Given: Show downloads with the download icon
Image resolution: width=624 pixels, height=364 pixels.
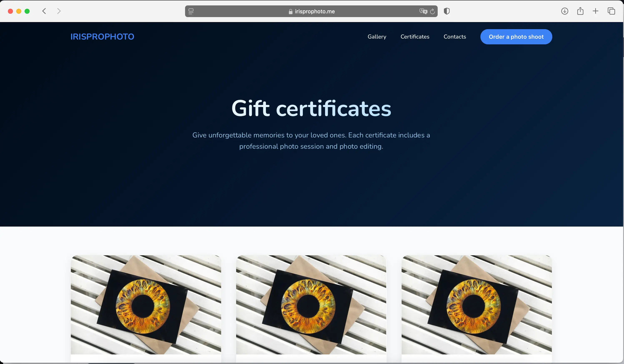Looking at the screenshot, I should 565,11.
